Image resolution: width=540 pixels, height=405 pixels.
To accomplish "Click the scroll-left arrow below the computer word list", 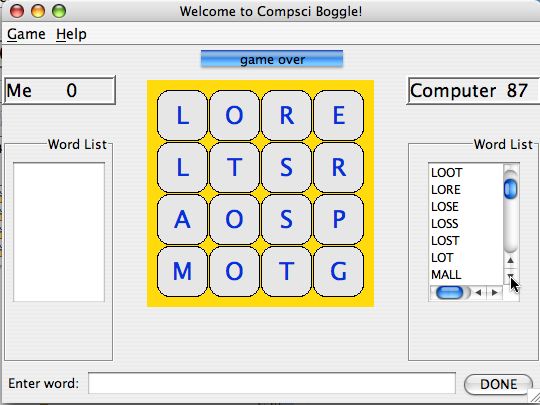I will click(478, 293).
